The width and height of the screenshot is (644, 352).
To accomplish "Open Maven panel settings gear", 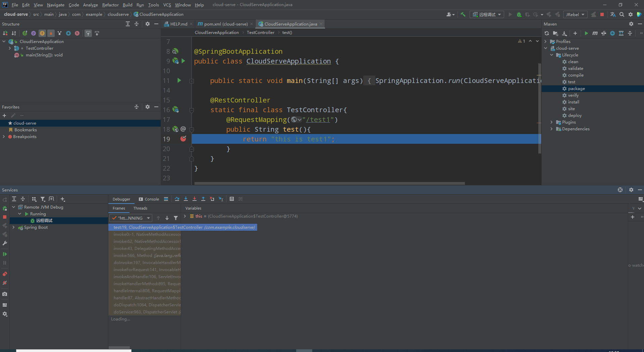I will (x=631, y=24).
